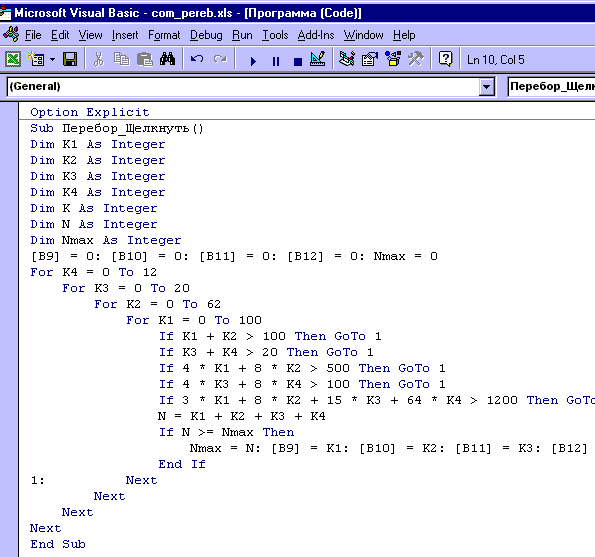Place cursor on Dim K1 As Integer
595x557 pixels.
tap(98, 144)
